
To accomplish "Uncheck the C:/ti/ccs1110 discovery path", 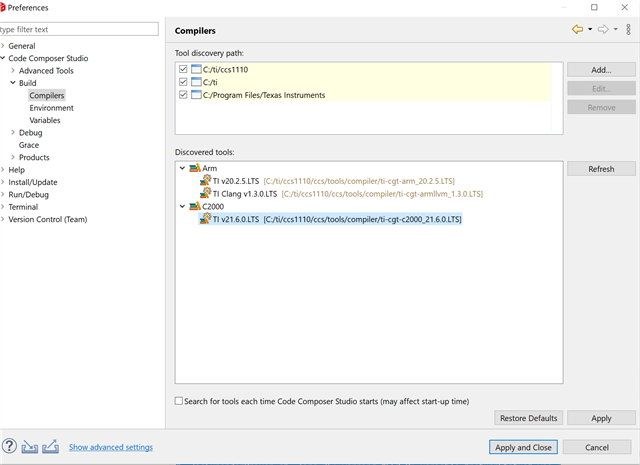I will coord(183,69).
